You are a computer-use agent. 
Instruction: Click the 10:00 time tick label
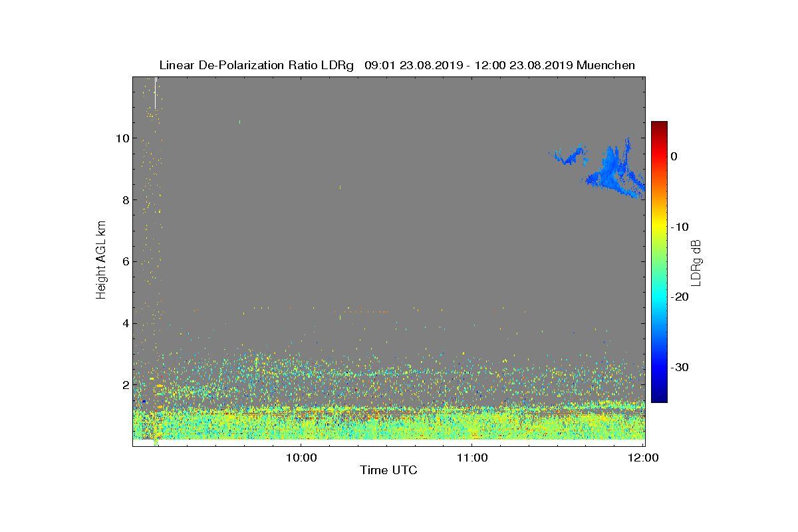301,458
